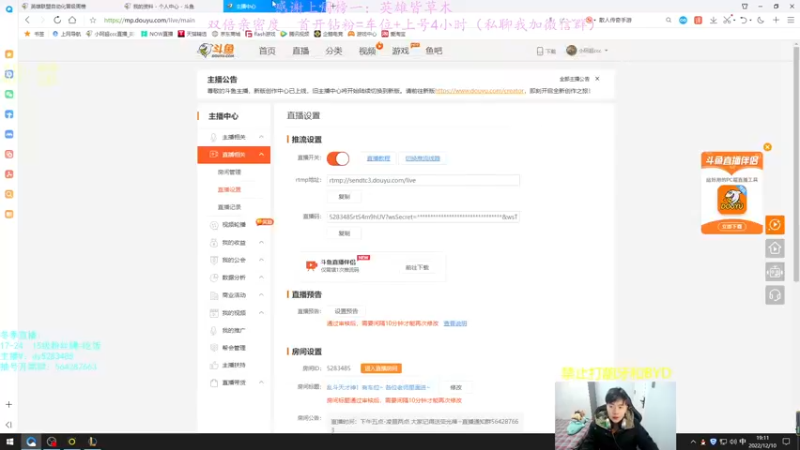Open the Windows Start menu

[x=10, y=441]
